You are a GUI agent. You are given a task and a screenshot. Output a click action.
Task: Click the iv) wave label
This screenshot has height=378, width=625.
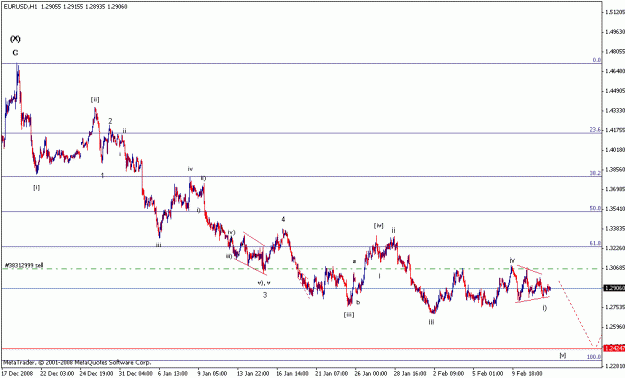point(231,232)
